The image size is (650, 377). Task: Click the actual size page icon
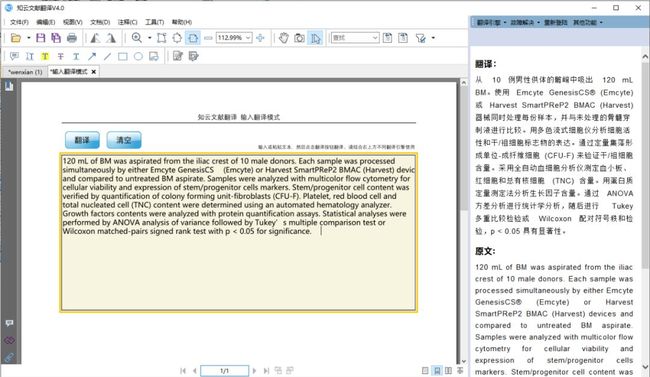tap(162, 38)
